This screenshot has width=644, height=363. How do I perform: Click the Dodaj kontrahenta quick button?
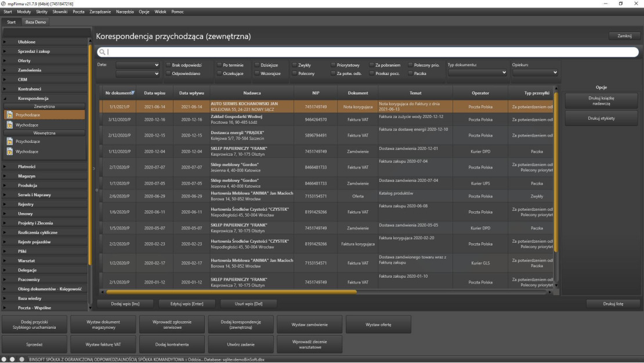(x=172, y=344)
